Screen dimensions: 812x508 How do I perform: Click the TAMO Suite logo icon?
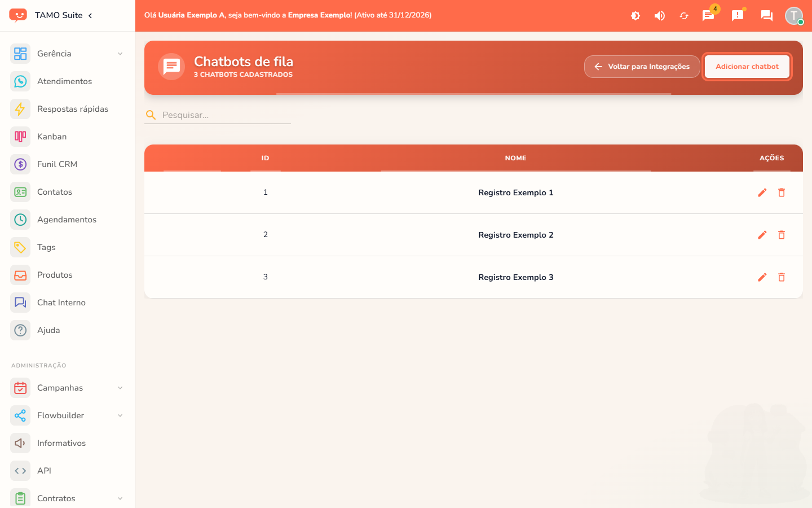pyautogui.click(x=18, y=15)
